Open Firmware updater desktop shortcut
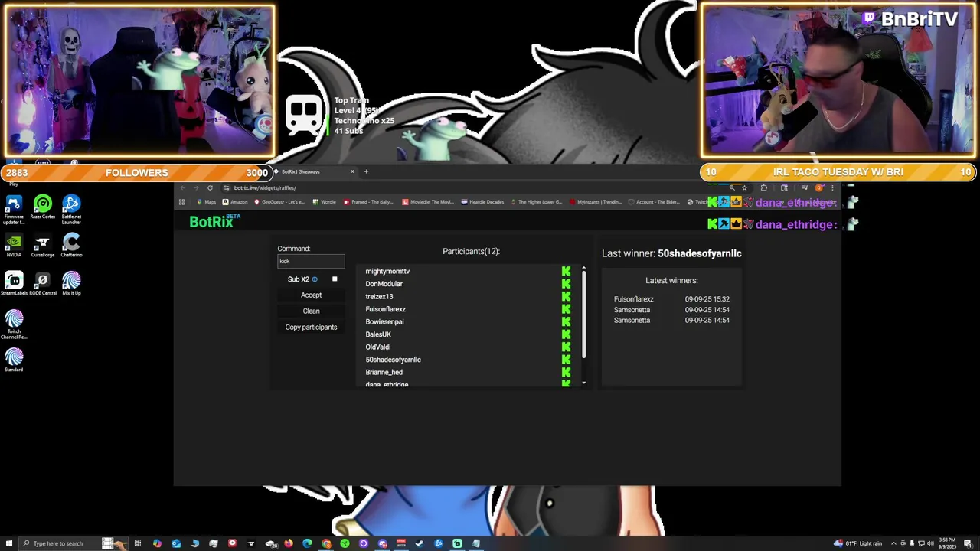 (x=13, y=208)
